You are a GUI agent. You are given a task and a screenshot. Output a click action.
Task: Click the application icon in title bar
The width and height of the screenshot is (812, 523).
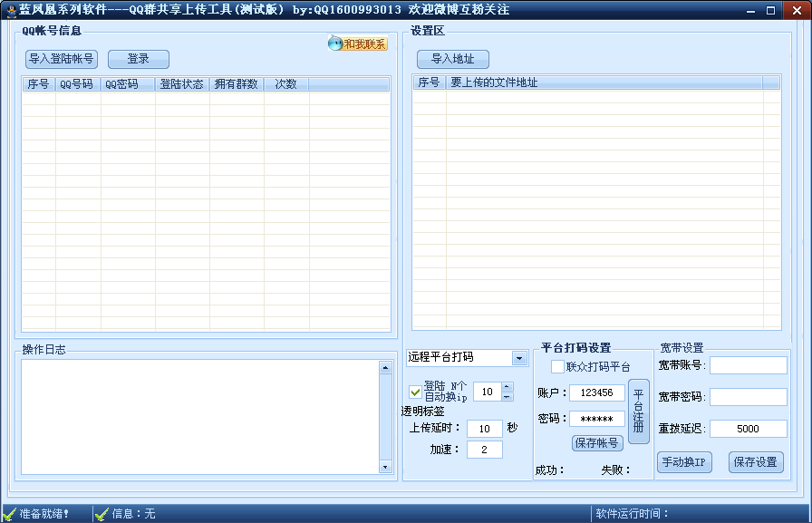click(x=10, y=10)
